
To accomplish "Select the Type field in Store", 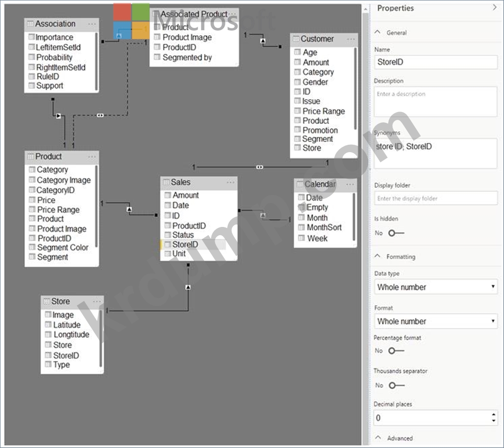I will point(62,365).
